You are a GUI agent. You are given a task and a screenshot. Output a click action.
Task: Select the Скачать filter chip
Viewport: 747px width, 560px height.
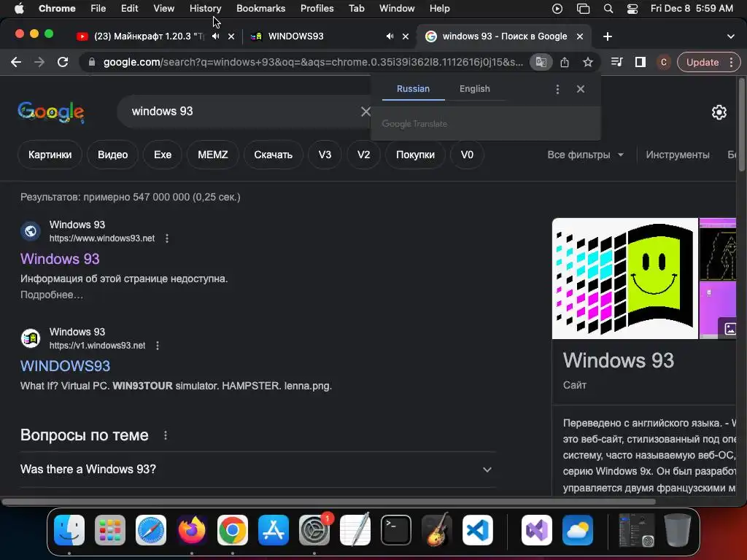coord(273,155)
